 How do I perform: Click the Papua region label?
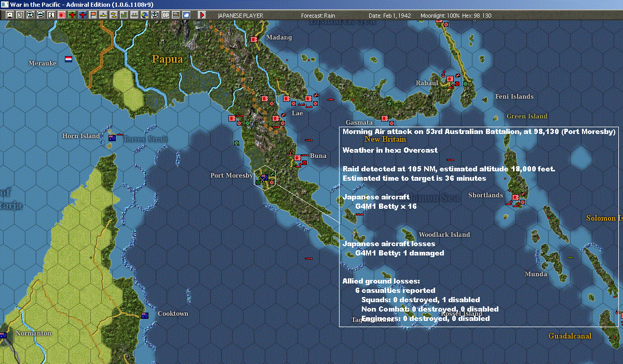167,59
